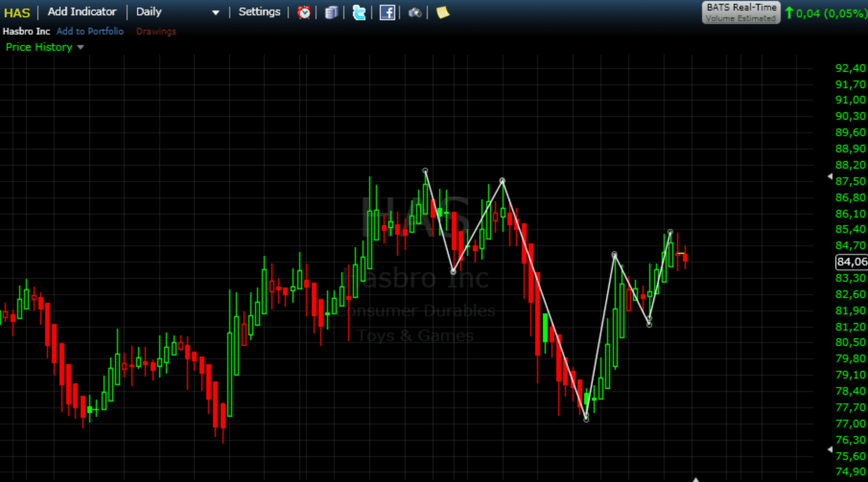Click the small triangle at the bottom of the chart
This screenshot has width=868, height=482.
pos(696,479)
